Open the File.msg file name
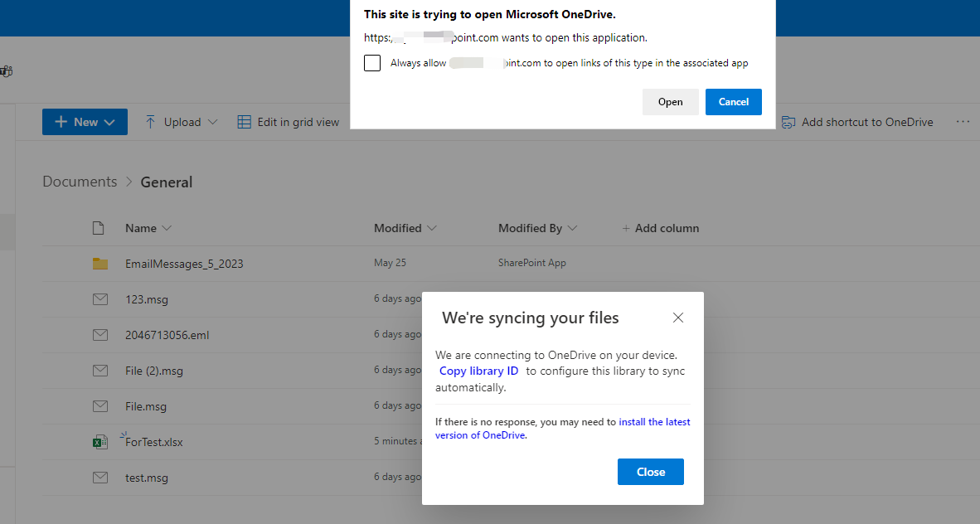Viewport: 980px width, 524px height. click(146, 406)
